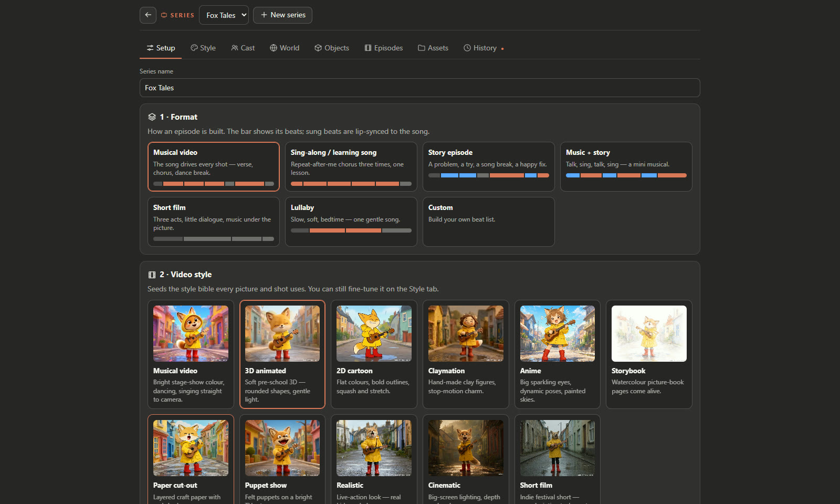Click the SERIES label icon
Viewport: 840px width, 504px height.
[164, 15]
